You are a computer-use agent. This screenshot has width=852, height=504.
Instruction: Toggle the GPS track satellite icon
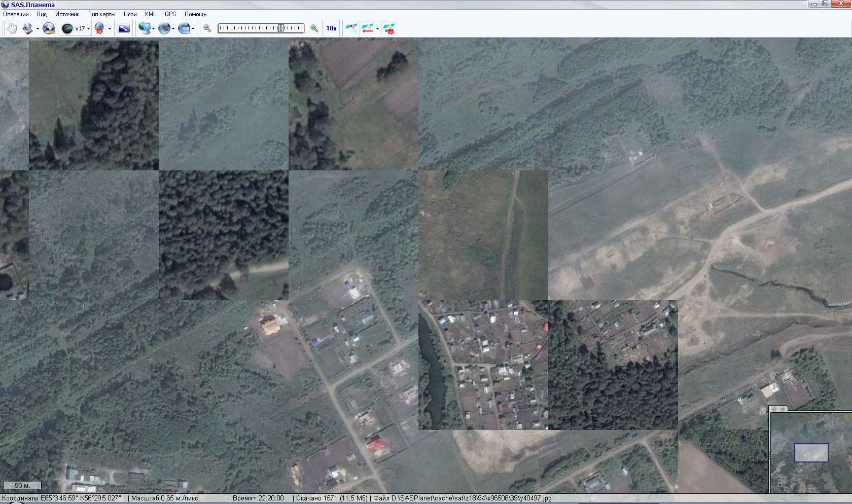pos(368,28)
